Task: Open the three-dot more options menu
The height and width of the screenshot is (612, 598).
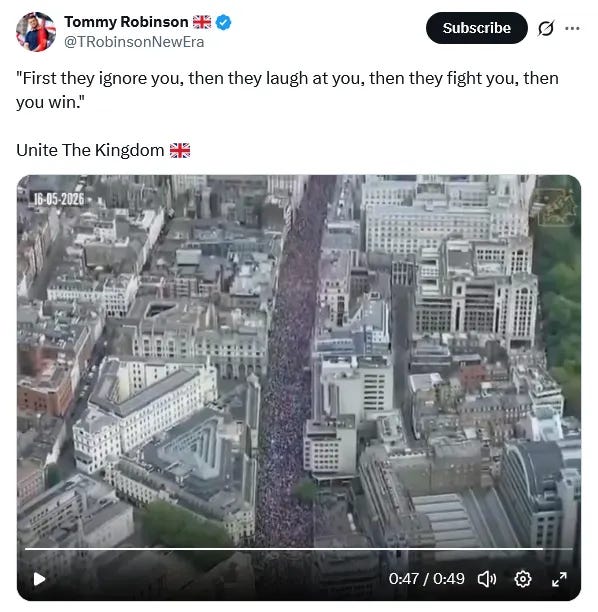Action: tap(572, 28)
